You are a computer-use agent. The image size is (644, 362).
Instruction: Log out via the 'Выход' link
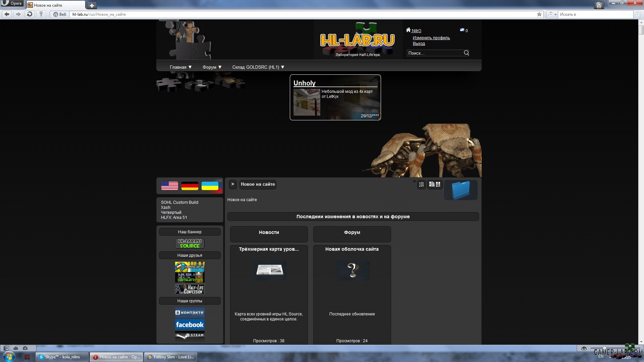pyautogui.click(x=419, y=44)
